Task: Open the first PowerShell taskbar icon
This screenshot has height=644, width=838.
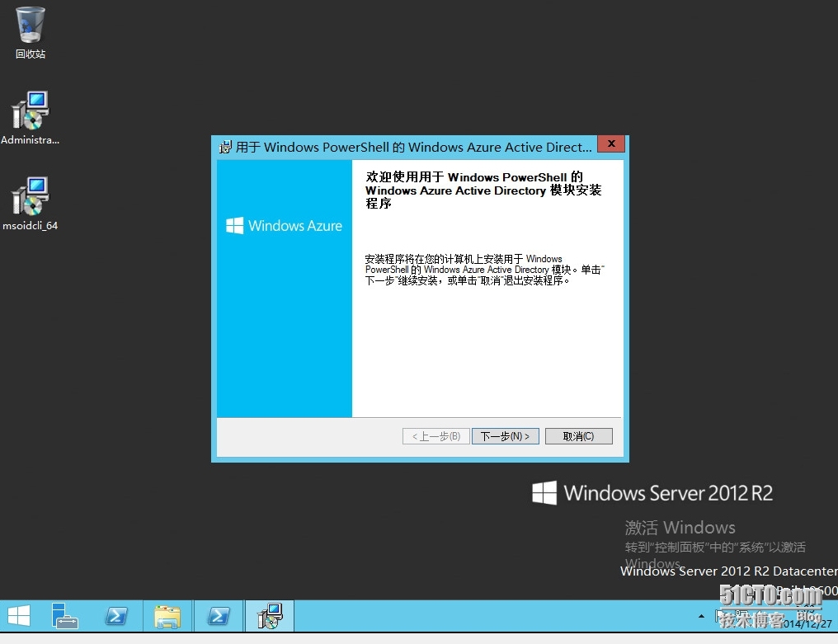Action: coord(116,616)
